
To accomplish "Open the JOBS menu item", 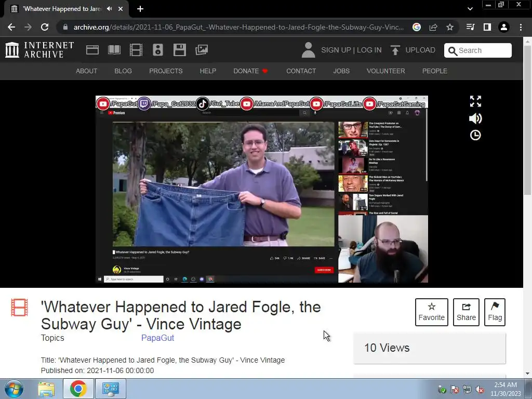I will pos(341,71).
